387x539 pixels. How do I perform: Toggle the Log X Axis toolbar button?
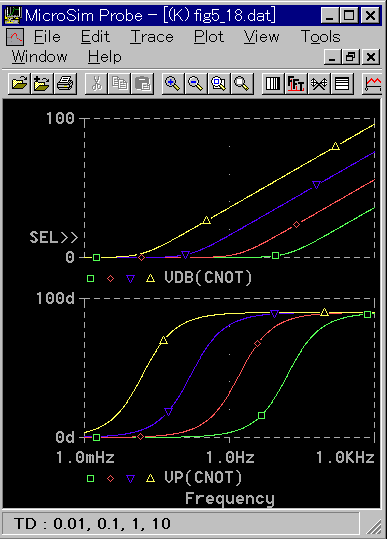click(x=273, y=84)
